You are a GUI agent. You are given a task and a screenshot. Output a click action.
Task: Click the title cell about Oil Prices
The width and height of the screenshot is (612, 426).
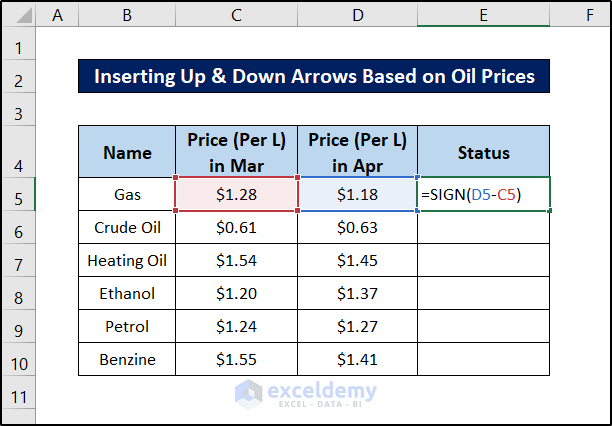pos(314,77)
